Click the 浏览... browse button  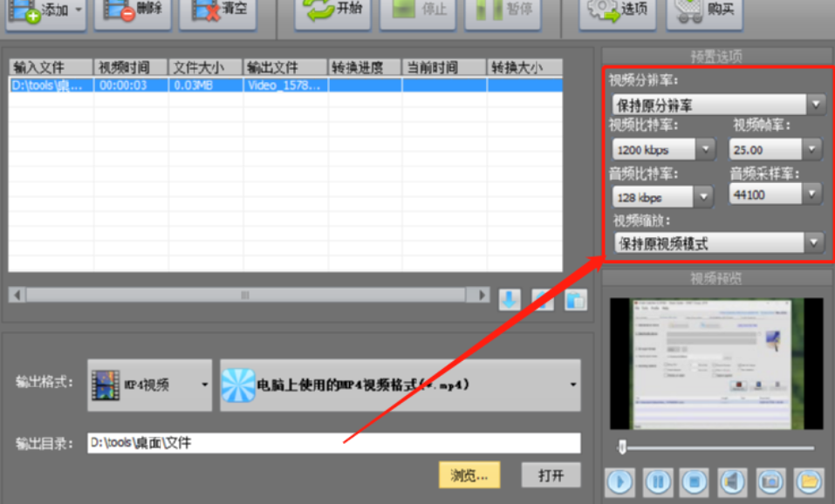(469, 474)
